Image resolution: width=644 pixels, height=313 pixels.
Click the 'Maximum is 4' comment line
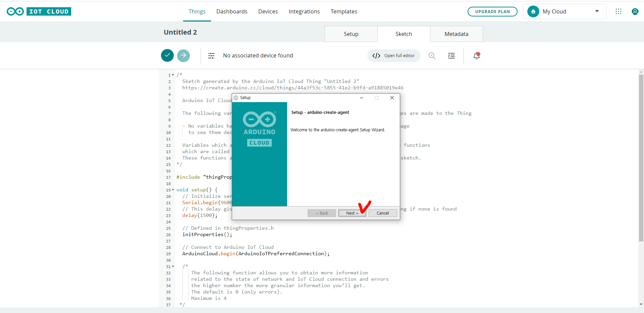(209, 298)
